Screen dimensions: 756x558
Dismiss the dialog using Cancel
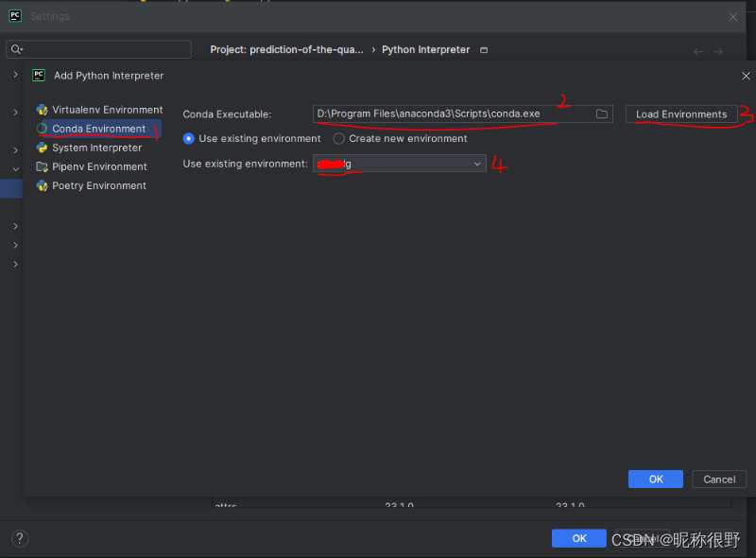click(718, 479)
